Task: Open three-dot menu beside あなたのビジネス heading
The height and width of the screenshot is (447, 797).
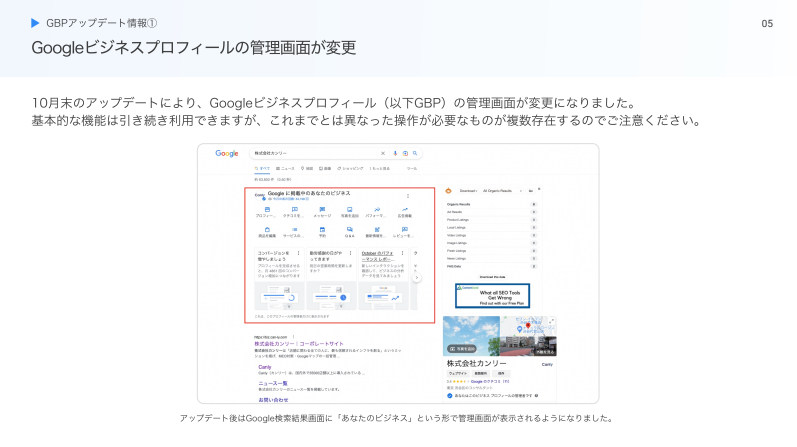Action: click(x=408, y=196)
